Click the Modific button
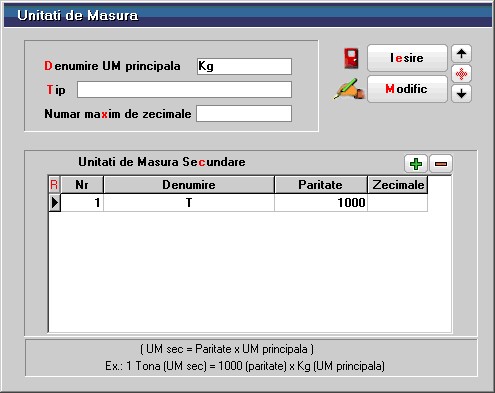495x393 pixels. 407,89
